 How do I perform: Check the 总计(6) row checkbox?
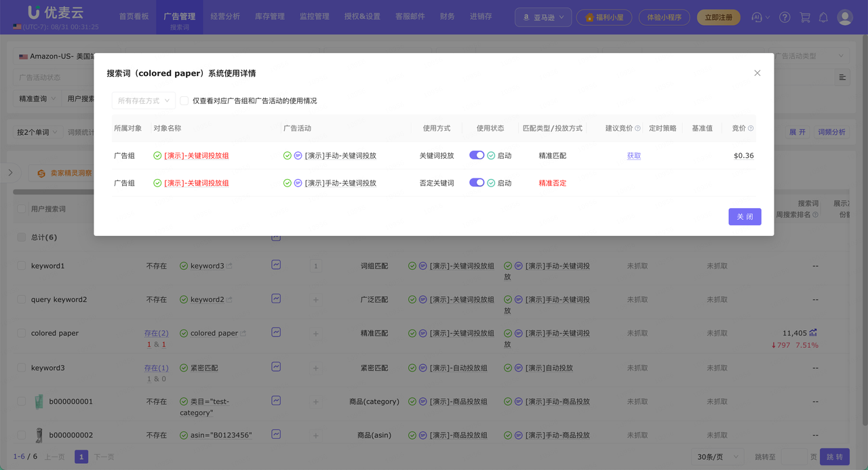pos(22,237)
